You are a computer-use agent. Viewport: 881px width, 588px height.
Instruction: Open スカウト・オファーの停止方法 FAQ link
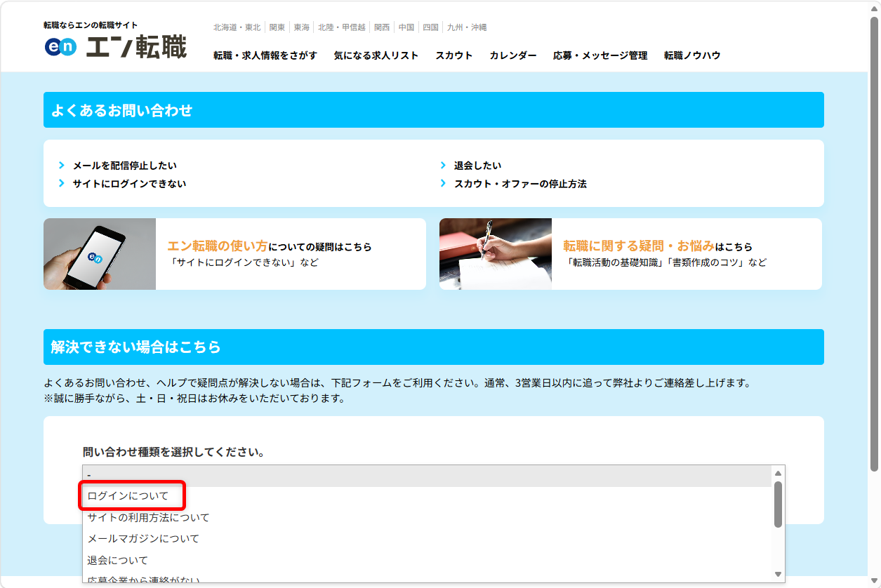coord(520,184)
